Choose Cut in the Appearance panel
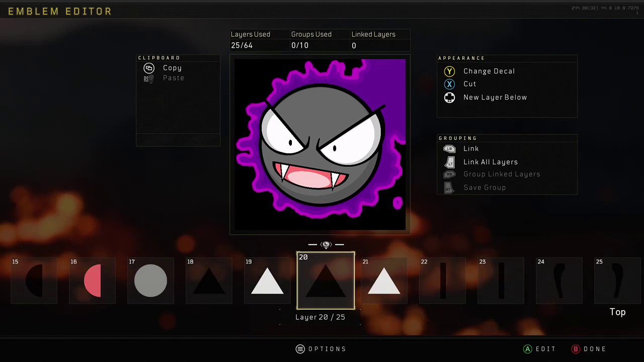The image size is (644, 362). pyautogui.click(x=470, y=84)
